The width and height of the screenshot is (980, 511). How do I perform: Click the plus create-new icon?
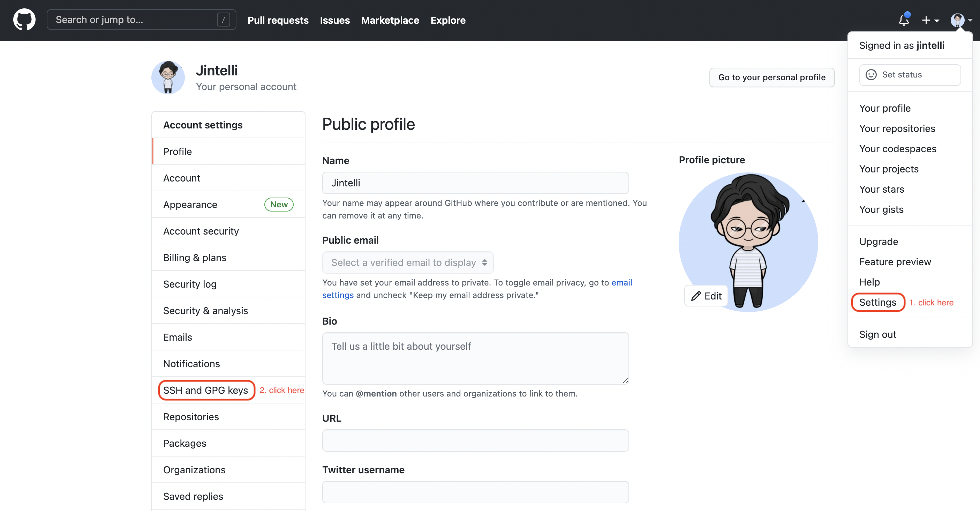point(926,20)
